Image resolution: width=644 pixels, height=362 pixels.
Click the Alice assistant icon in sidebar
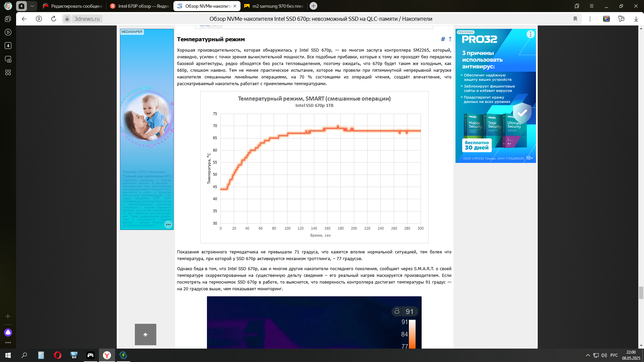8,332
